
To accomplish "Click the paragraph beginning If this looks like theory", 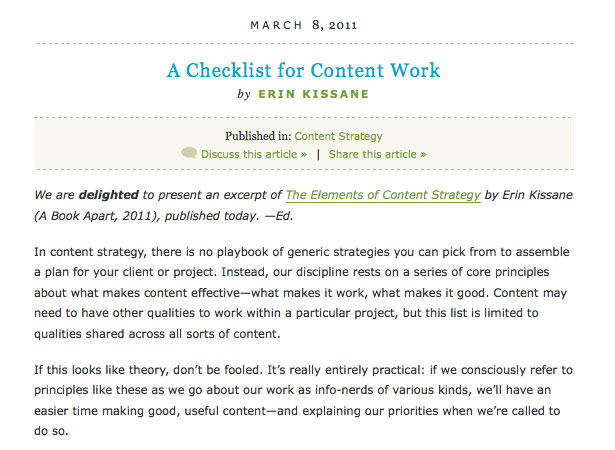I will [303, 400].
